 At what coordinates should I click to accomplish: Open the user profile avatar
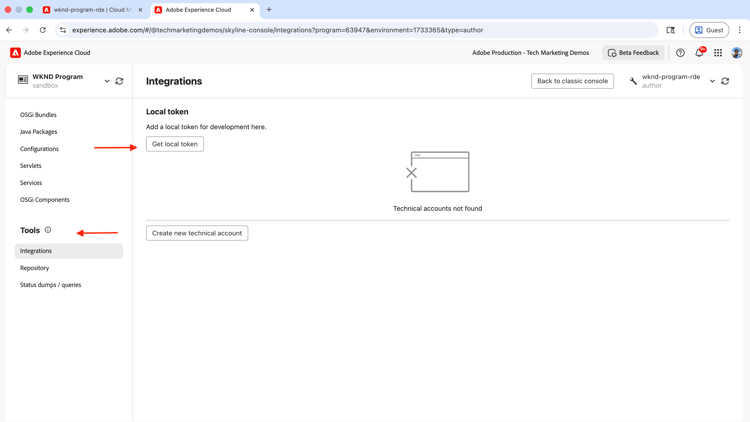[737, 53]
